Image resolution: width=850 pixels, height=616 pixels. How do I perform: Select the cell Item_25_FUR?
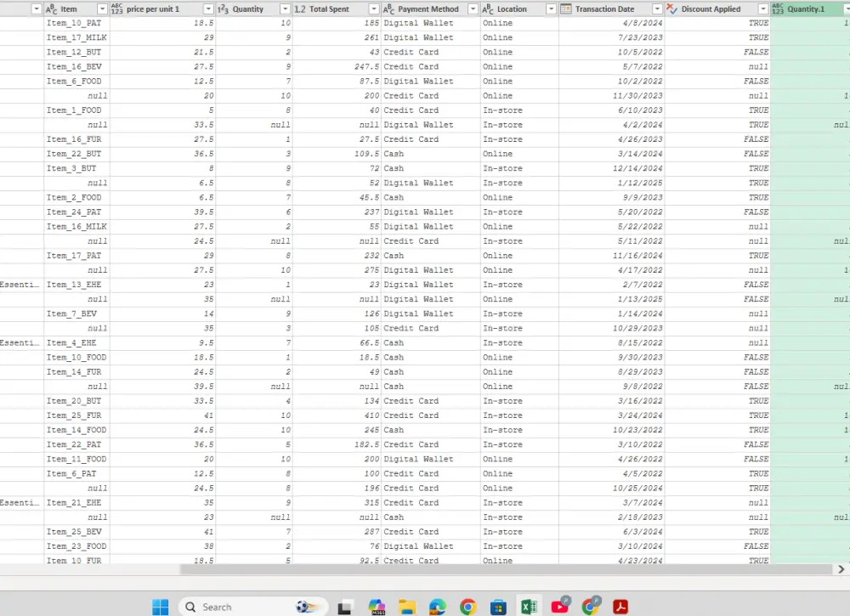point(76,415)
